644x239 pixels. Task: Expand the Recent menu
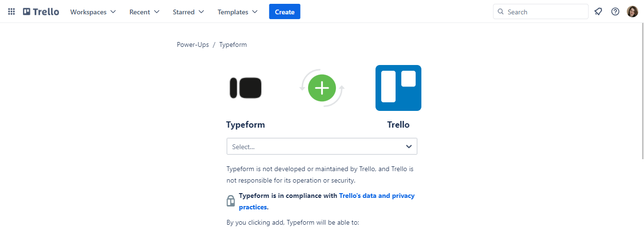(x=144, y=12)
